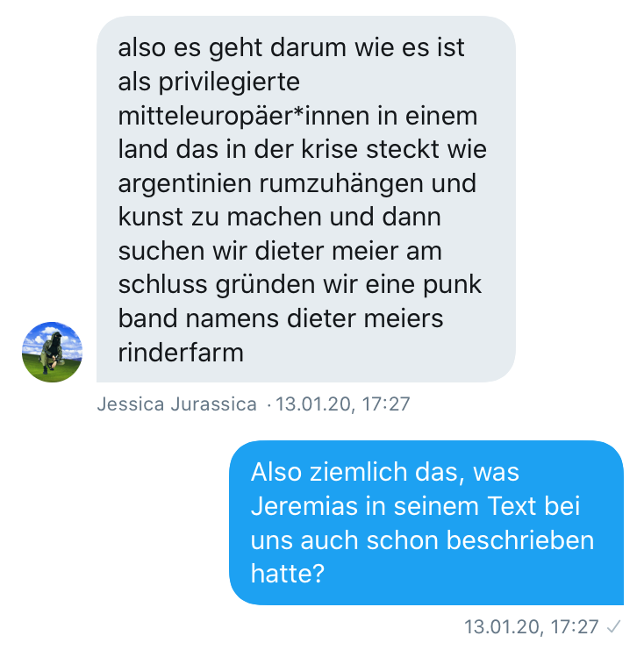This screenshot has height=650, width=644.
Task: Click the word 'schluss' in gray bubble
Action: (x=162, y=285)
